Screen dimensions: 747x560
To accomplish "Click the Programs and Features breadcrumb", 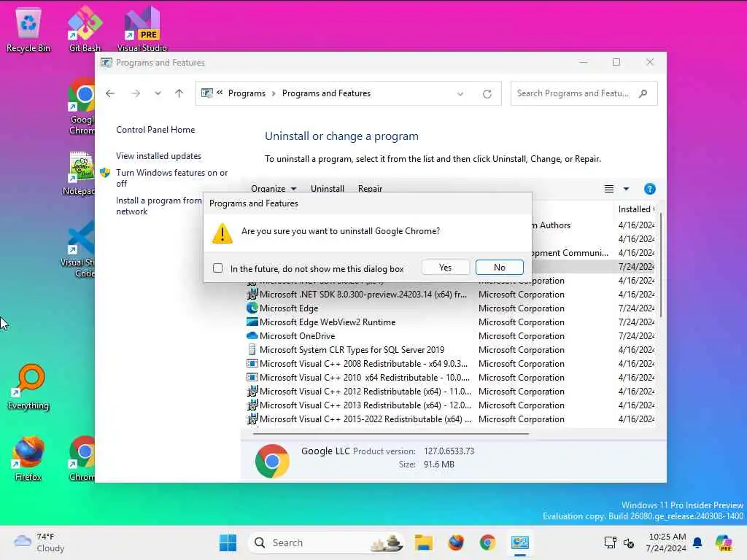I will (x=326, y=93).
